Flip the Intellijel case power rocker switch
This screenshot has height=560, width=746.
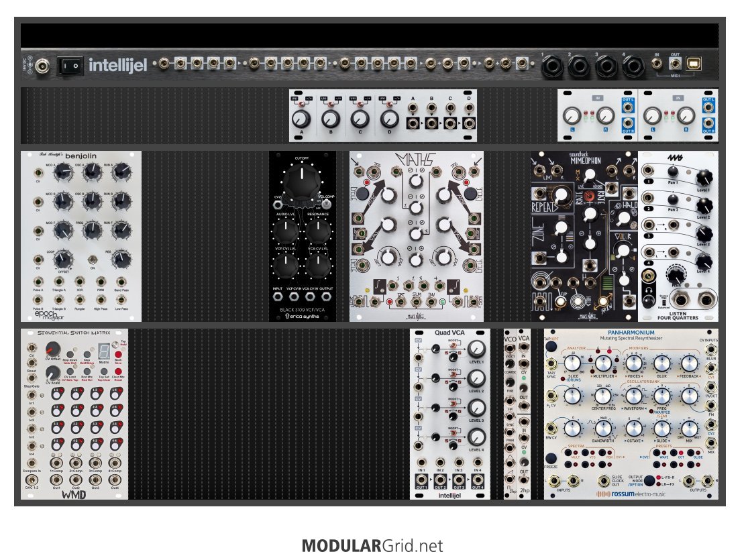pyautogui.click(x=70, y=66)
